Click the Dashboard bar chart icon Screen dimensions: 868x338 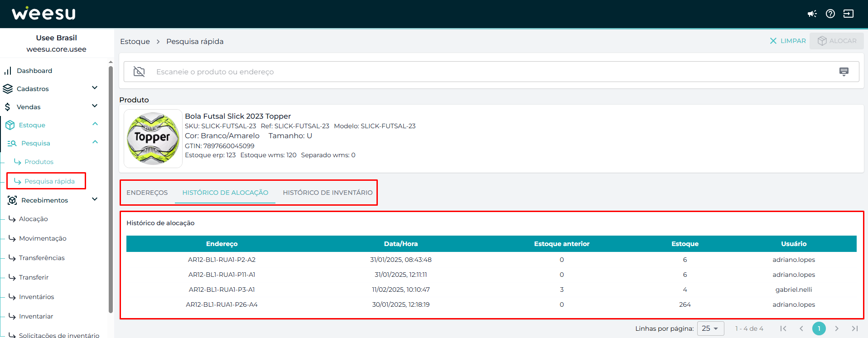8,71
